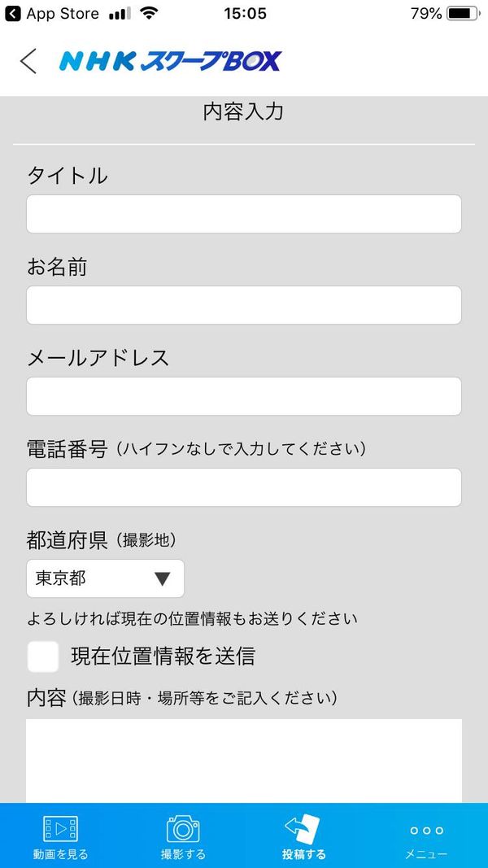Image resolution: width=488 pixels, height=868 pixels.
Task: Tap the battery indicator in status bar
Action: 464,13
